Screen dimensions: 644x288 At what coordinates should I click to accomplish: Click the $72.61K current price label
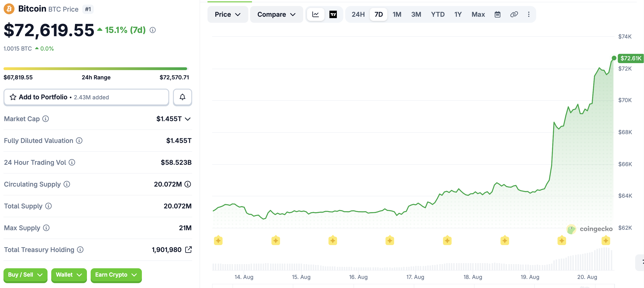point(631,58)
